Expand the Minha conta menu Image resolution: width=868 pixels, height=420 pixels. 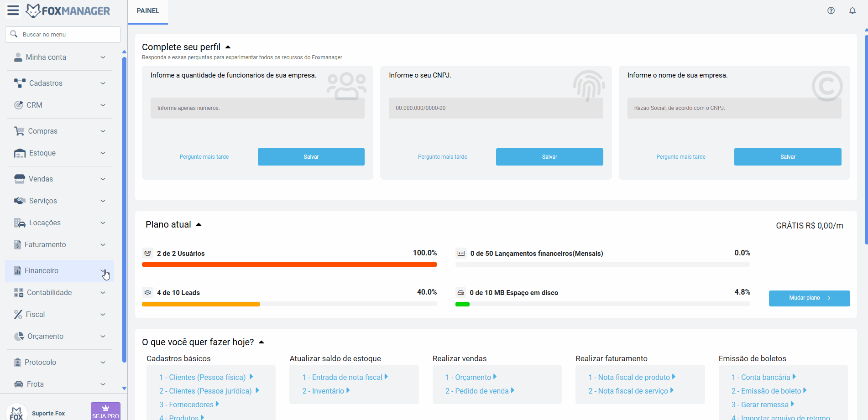[x=59, y=57]
